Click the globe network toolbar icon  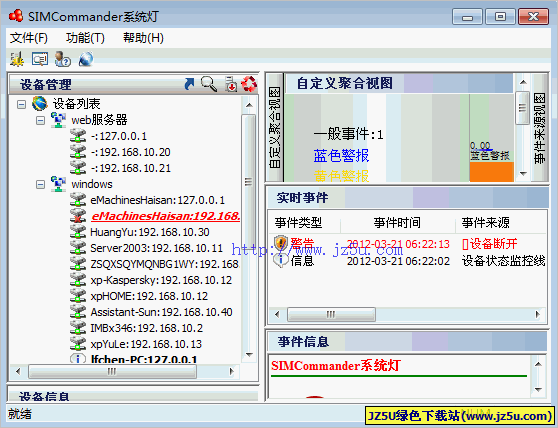pyautogui.click(x=86, y=59)
